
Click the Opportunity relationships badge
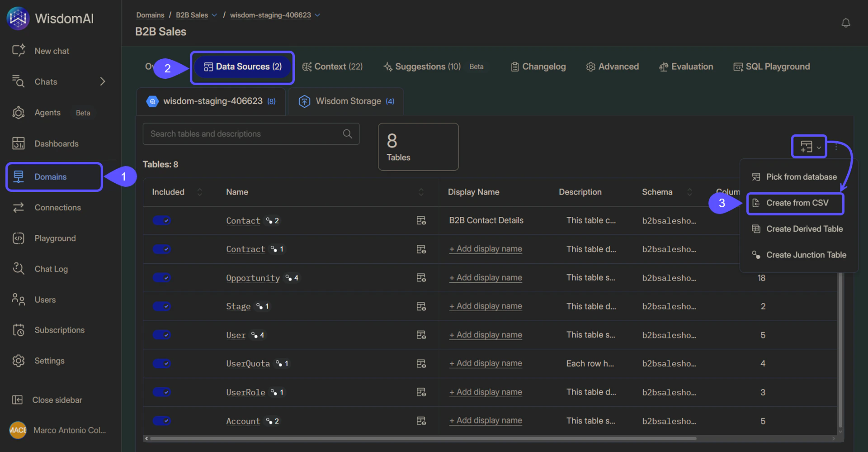[292, 278]
